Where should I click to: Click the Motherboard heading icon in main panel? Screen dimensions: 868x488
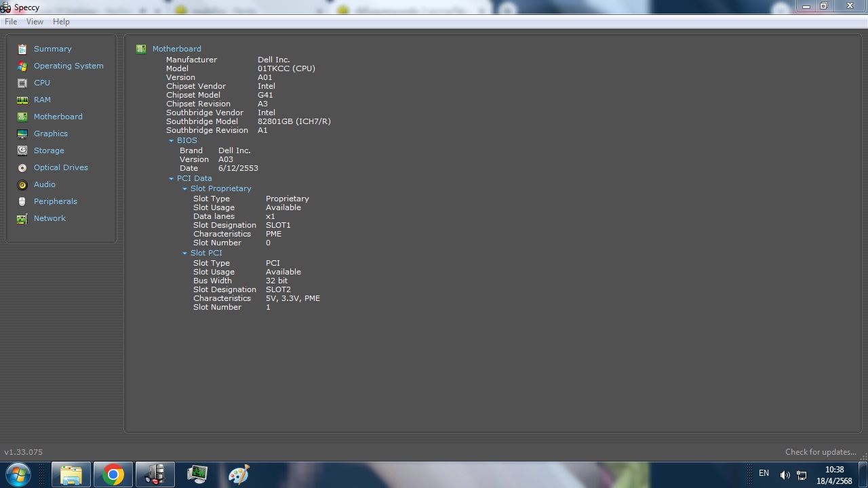tap(141, 49)
